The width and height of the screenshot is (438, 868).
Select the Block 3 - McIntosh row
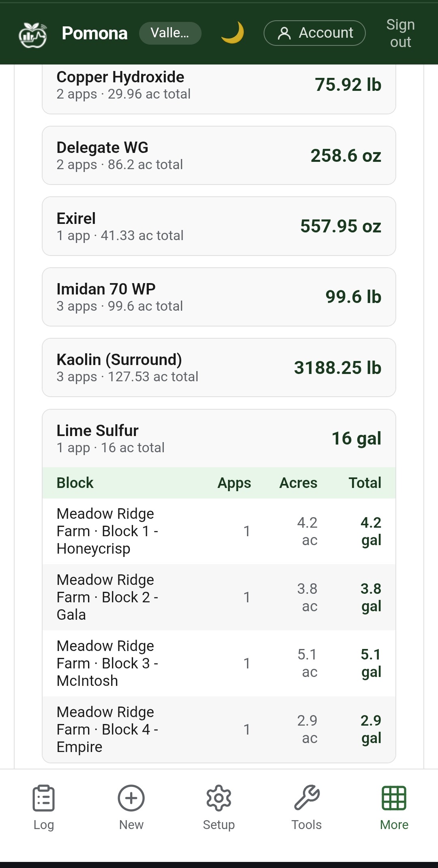219,663
